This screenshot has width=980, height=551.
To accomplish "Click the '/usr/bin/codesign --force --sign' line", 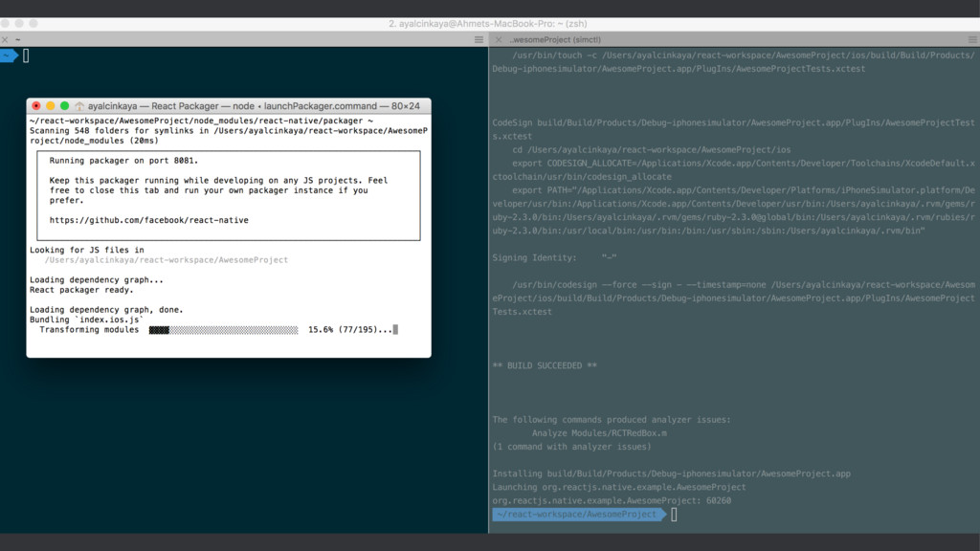I will [733, 298].
